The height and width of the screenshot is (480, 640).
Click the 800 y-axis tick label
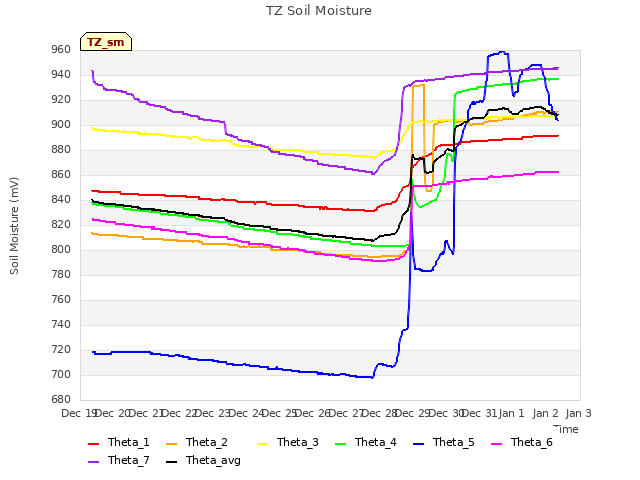point(61,249)
